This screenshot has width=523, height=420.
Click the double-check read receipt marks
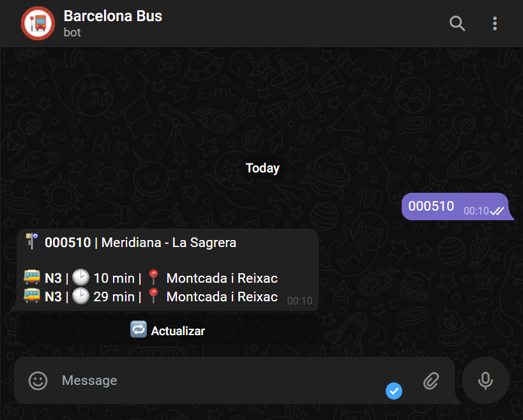(x=497, y=211)
